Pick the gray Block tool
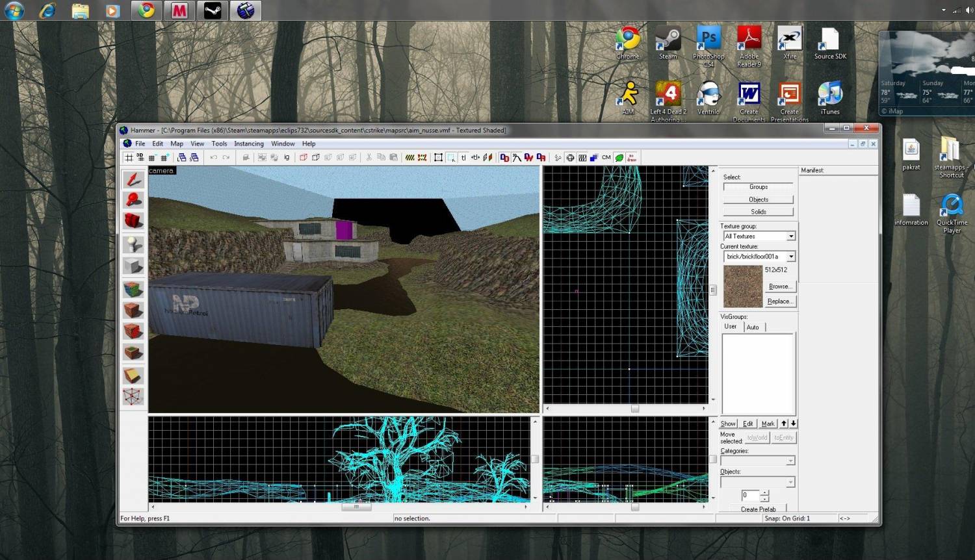The height and width of the screenshot is (560, 975). [x=133, y=266]
